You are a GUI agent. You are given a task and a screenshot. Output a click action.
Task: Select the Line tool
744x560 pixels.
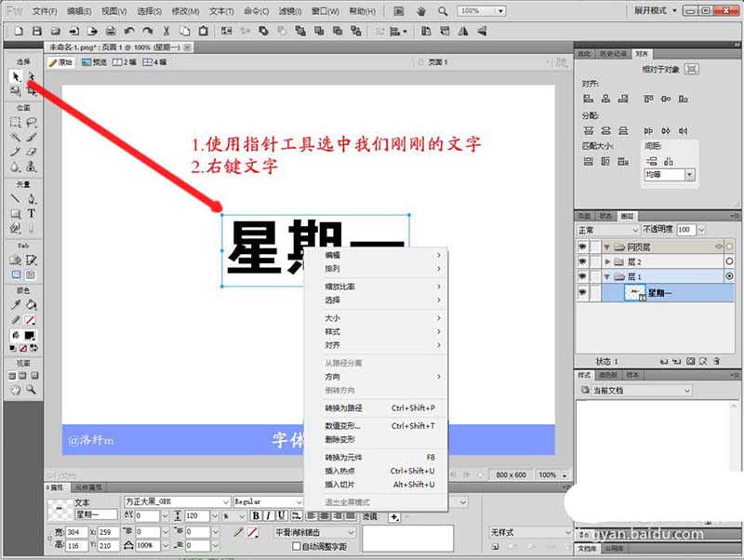(x=16, y=198)
